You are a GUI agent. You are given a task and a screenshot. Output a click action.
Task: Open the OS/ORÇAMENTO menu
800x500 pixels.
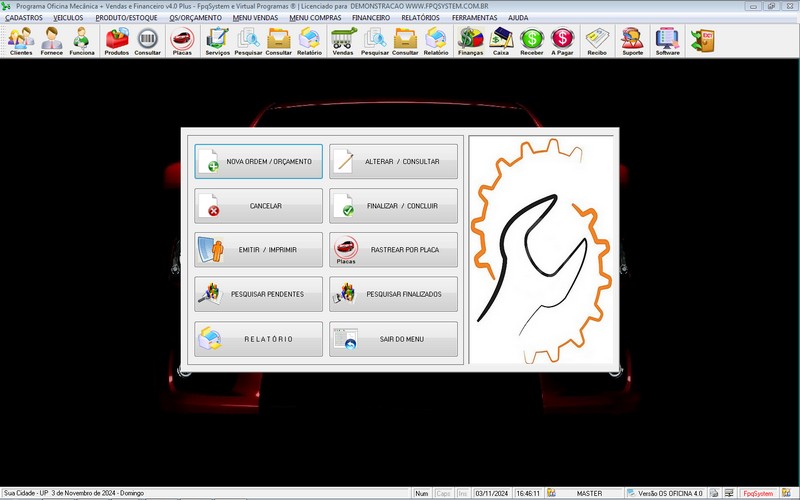pyautogui.click(x=195, y=17)
